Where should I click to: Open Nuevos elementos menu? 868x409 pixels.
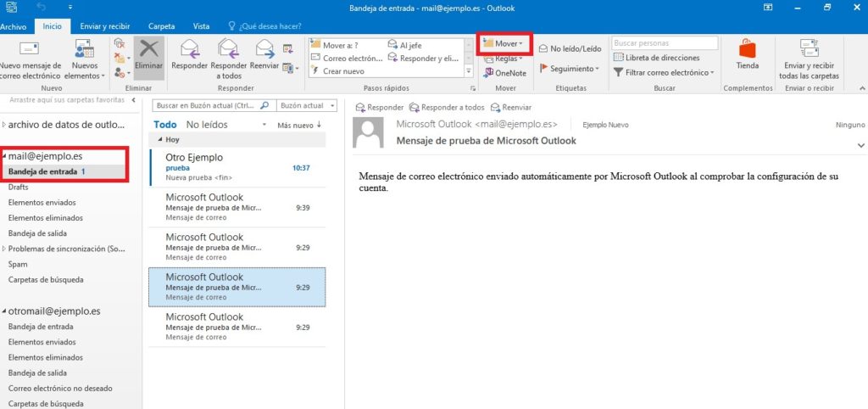pos(84,60)
